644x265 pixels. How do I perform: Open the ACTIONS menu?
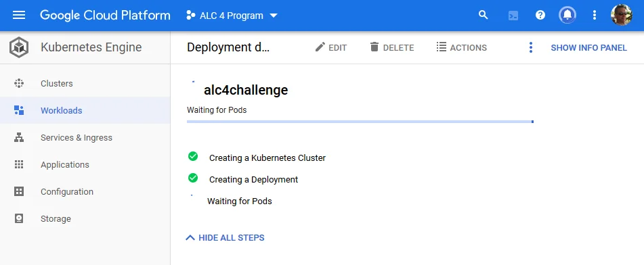pos(462,47)
